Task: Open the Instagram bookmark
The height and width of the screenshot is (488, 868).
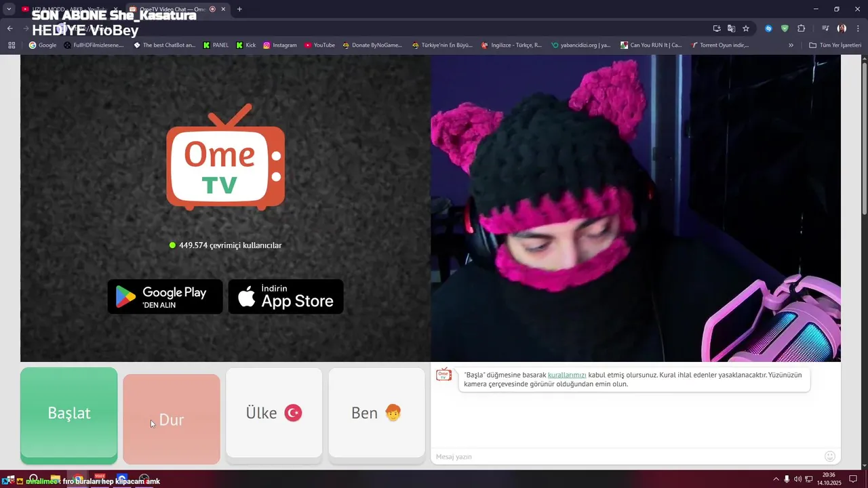Action: [280, 45]
